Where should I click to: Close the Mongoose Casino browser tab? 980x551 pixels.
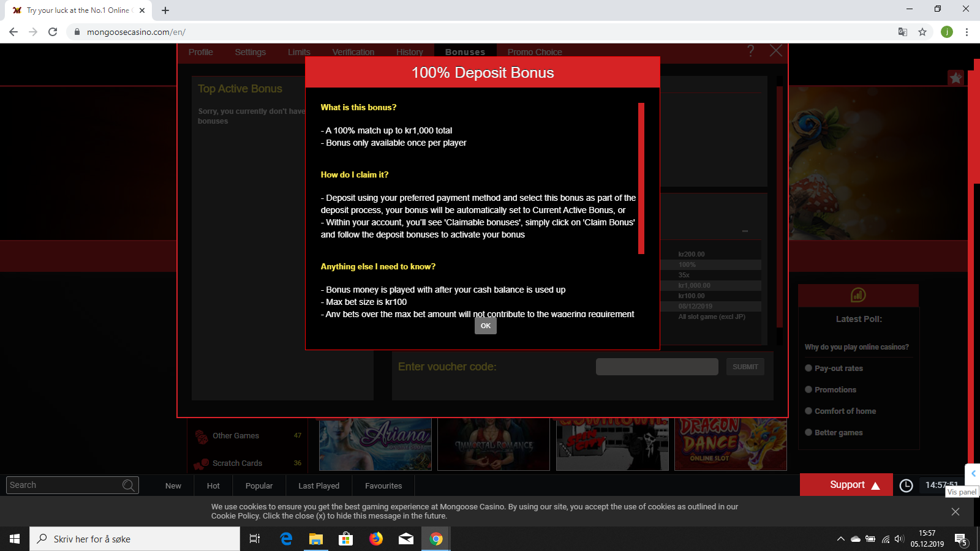(141, 10)
